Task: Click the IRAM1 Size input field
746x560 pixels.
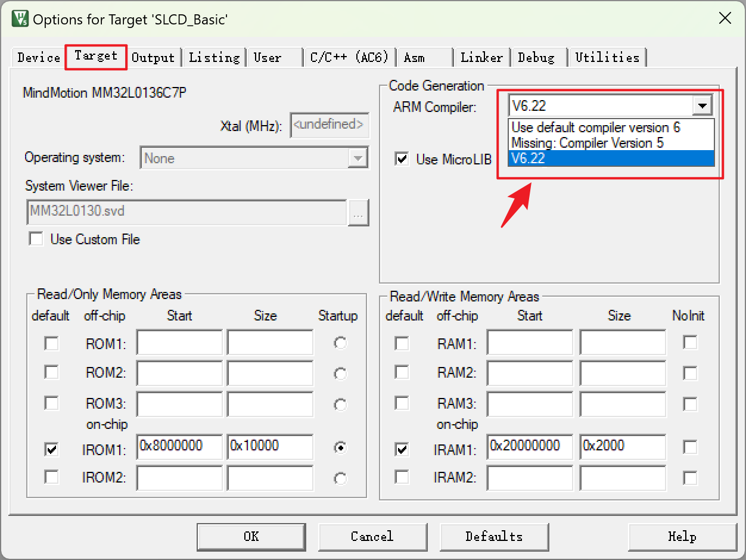Action: click(622, 447)
